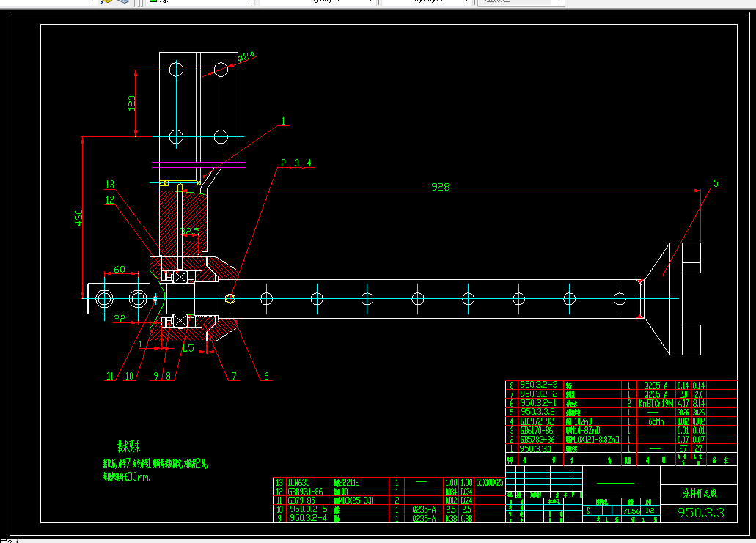Click part balloon number 13

110,185
